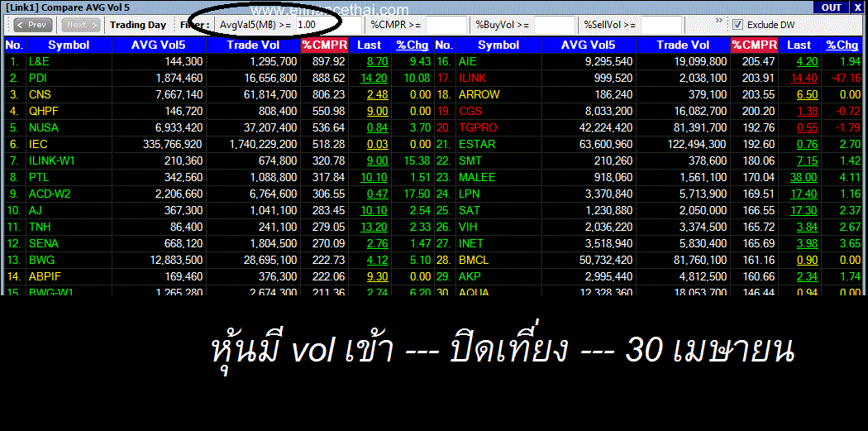
Task: Select symbol NUSA
Action: coord(43,127)
